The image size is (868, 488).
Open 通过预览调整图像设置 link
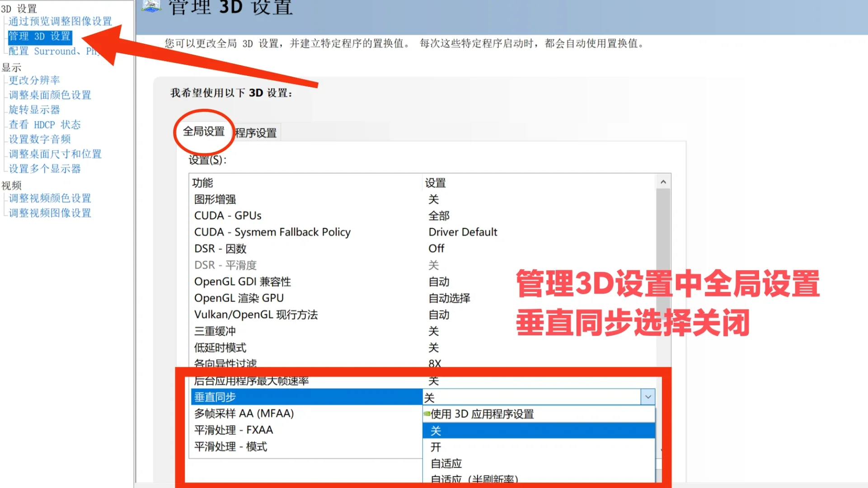click(x=60, y=21)
